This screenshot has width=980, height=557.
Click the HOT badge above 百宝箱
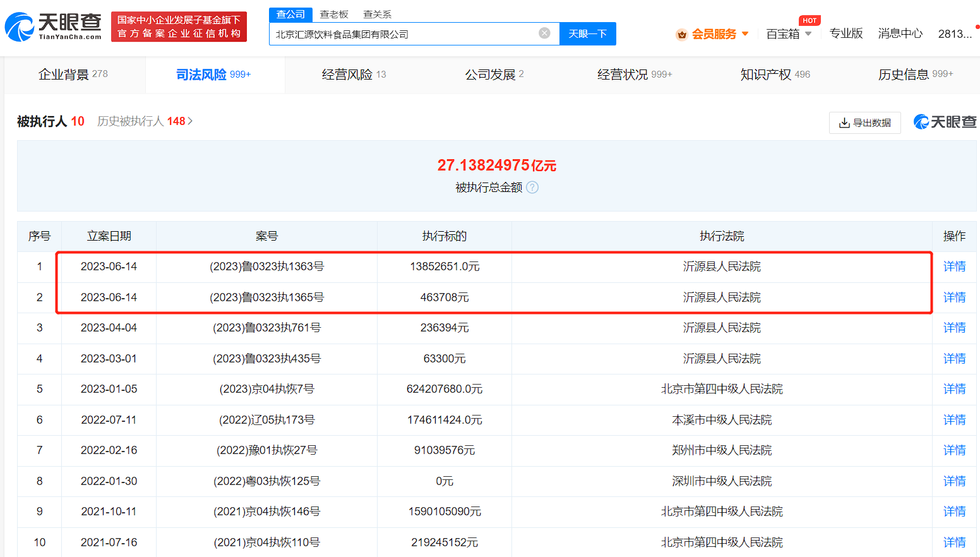coord(810,20)
